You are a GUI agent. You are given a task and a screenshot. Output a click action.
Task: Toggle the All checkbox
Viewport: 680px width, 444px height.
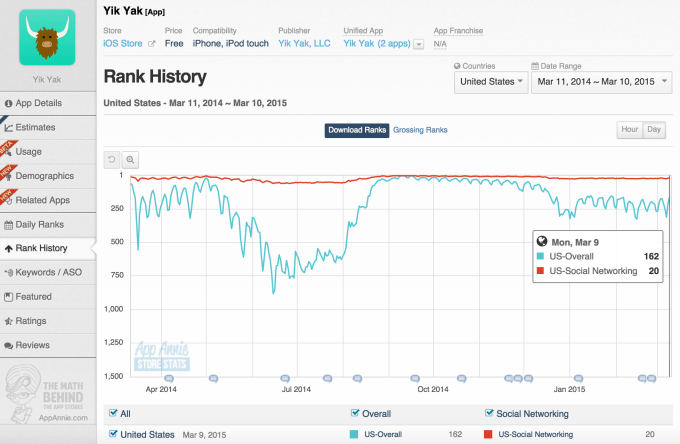(x=113, y=413)
